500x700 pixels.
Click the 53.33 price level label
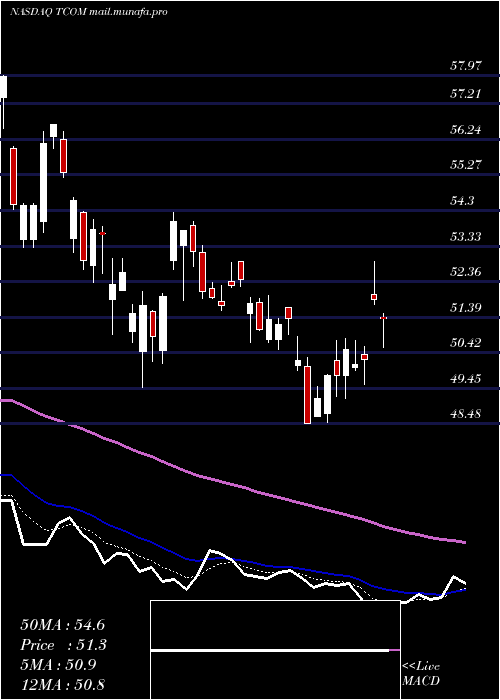point(466,236)
